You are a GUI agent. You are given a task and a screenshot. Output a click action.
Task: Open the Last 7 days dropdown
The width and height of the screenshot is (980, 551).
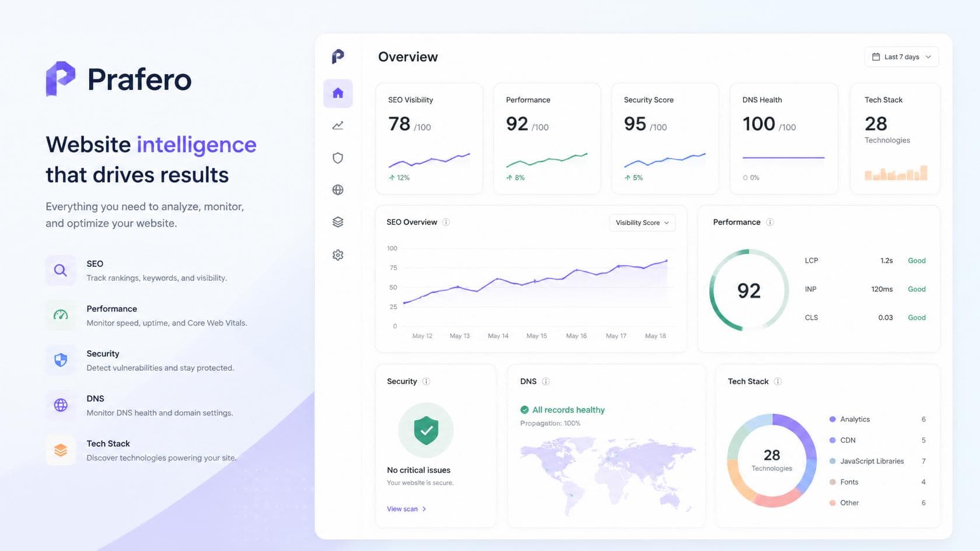(901, 57)
